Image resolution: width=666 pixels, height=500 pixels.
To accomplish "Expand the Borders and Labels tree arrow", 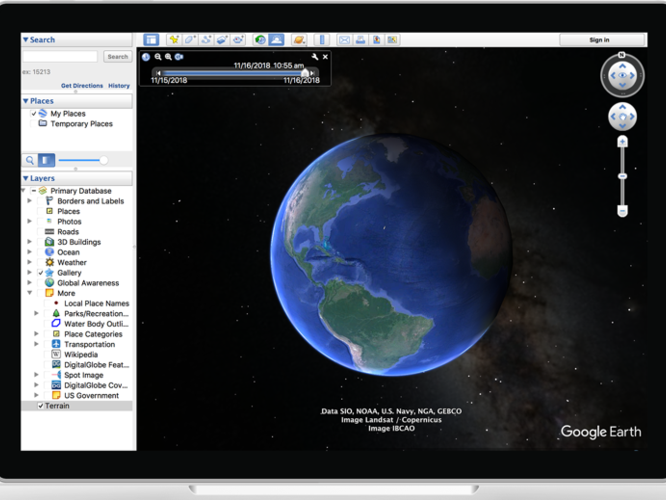I will [29, 201].
